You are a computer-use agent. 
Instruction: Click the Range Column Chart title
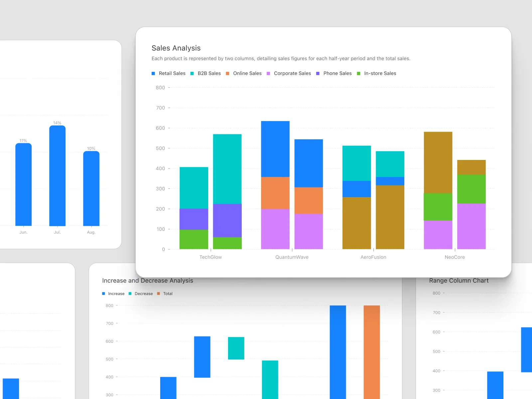(x=459, y=280)
